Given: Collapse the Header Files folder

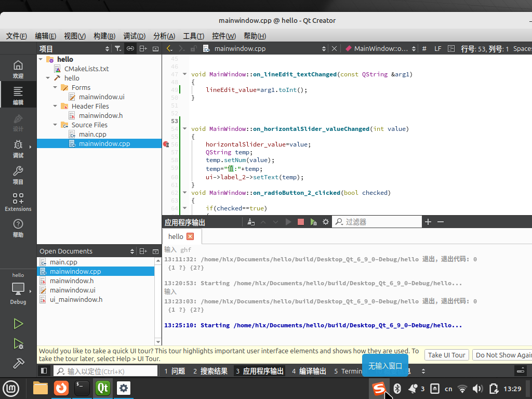Looking at the screenshot, I should [55, 106].
